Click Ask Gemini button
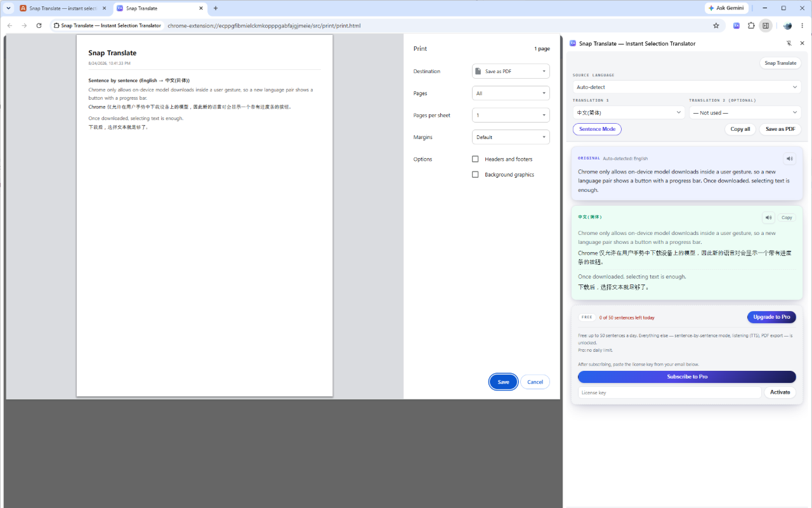The image size is (812, 508). click(x=726, y=8)
